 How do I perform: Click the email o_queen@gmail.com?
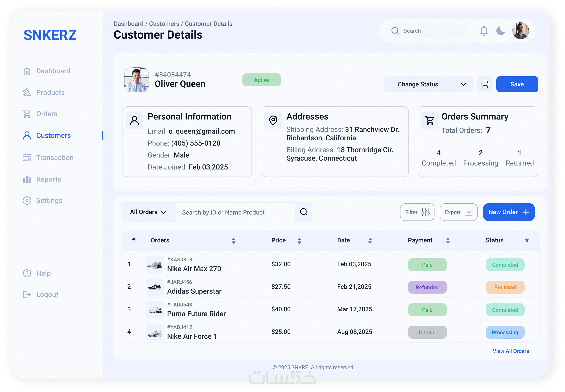pyautogui.click(x=202, y=131)
